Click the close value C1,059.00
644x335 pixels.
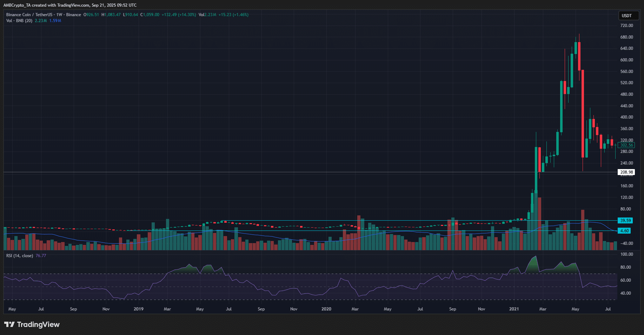tap(150, 15)
